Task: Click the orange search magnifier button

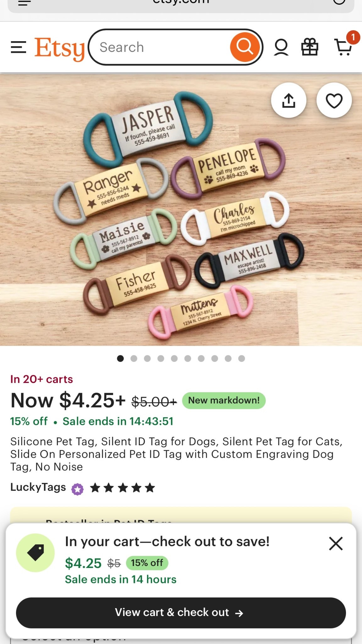Action: pyautogui.click(x=245, y=47)
